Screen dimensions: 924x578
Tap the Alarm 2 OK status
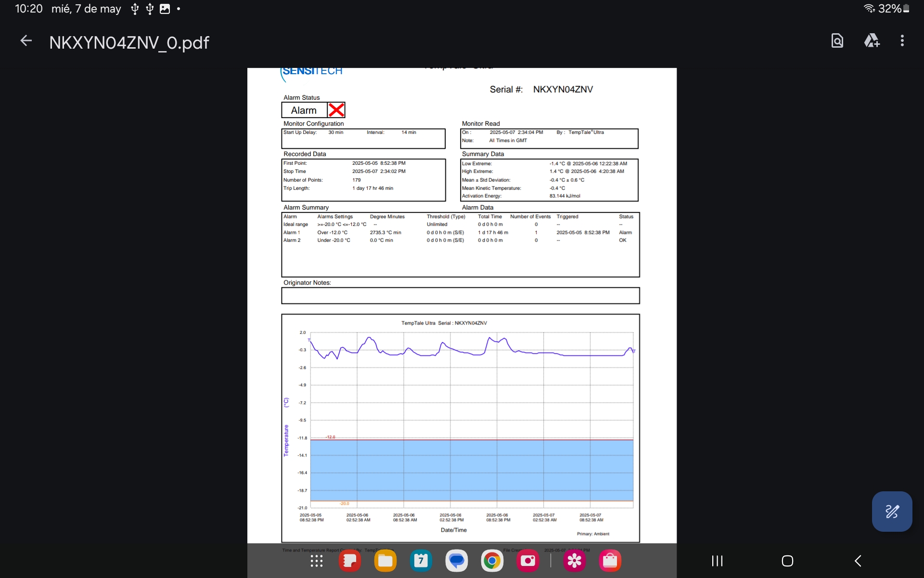(x=622, y=240)
